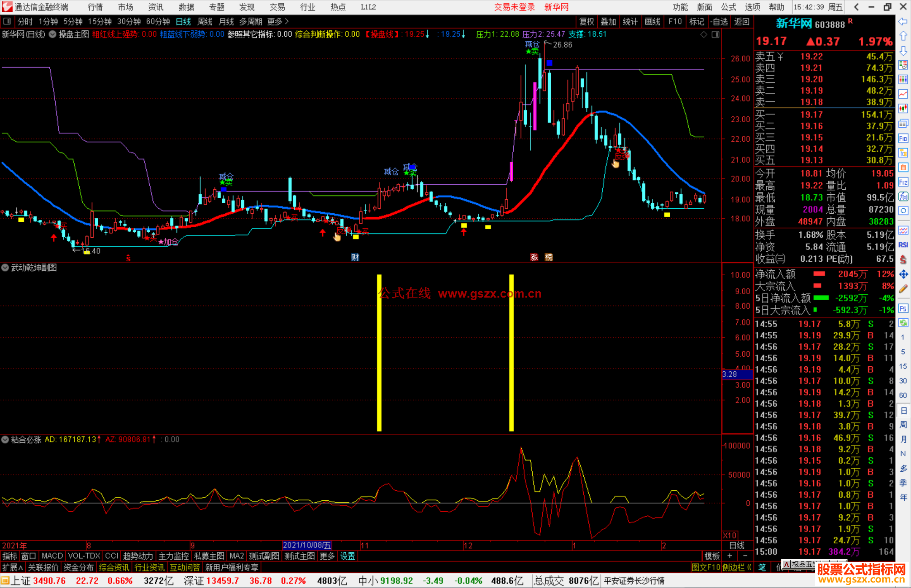The height and width of the screenshot is (588, 911).
Task: Expand the 操盘主图 indicator dropdown arrow
Action: [x=52, y=35]
